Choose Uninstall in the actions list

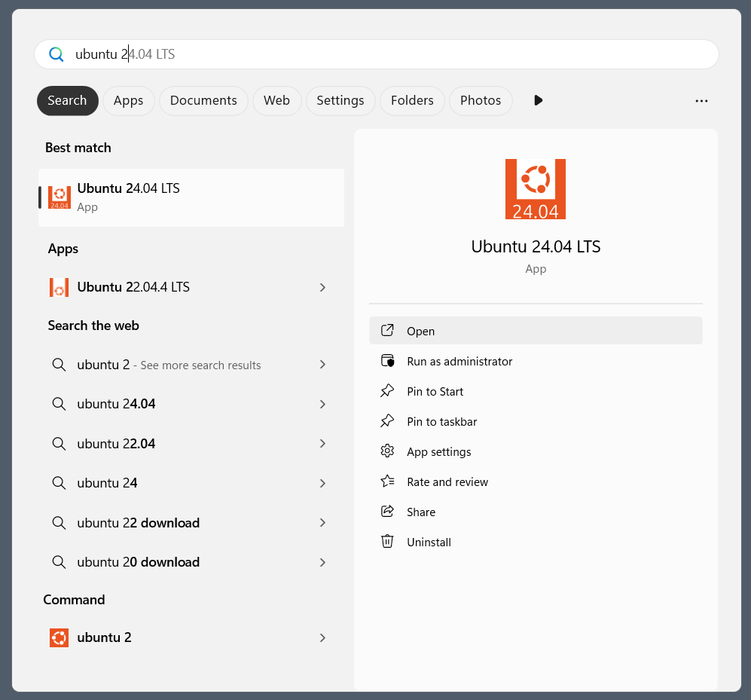coord(536,542)
